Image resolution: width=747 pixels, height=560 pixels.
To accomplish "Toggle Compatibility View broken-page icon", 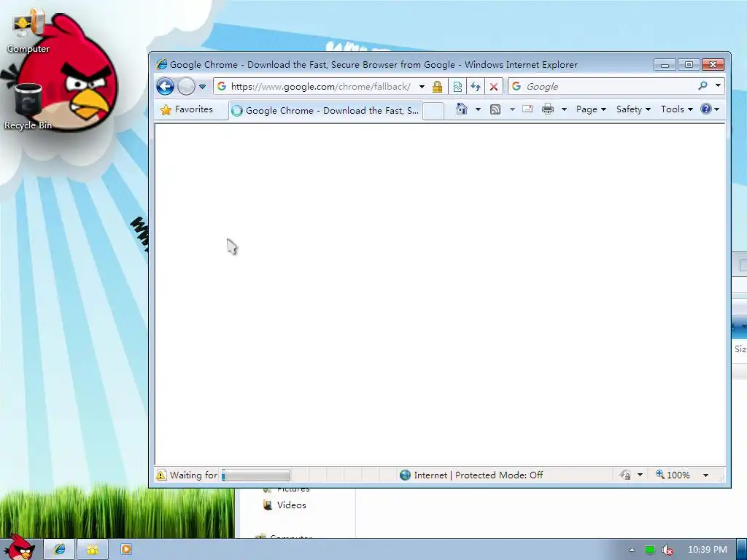I will click(457, 87).
